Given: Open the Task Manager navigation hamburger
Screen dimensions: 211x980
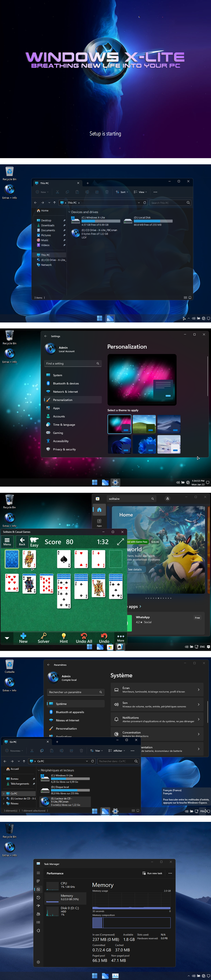Looking at the screenshot, I should click(x=38, y=873).
